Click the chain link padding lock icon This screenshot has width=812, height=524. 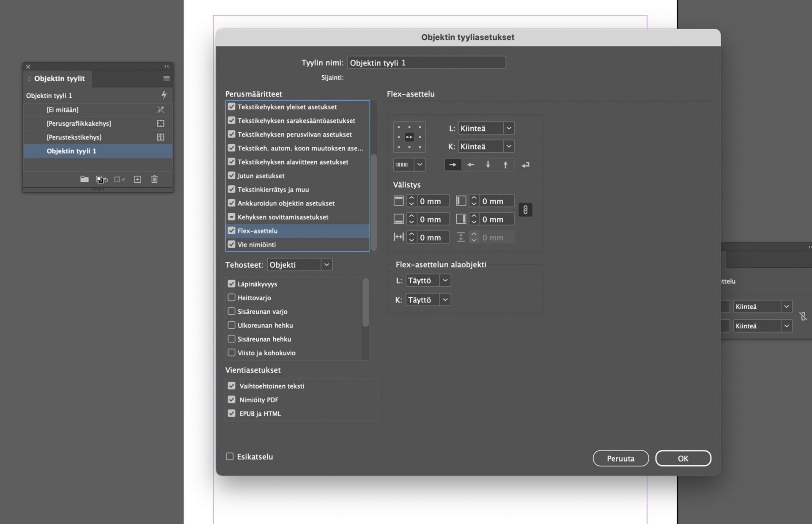525,210
